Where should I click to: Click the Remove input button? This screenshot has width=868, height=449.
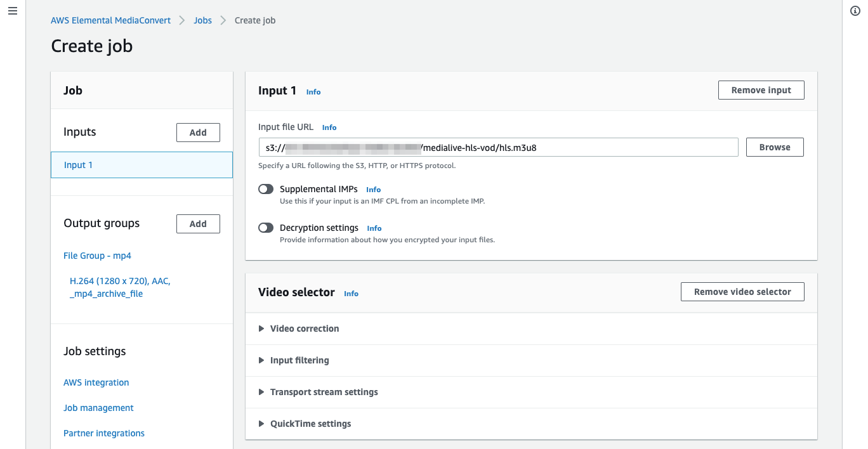click(761, 89)
